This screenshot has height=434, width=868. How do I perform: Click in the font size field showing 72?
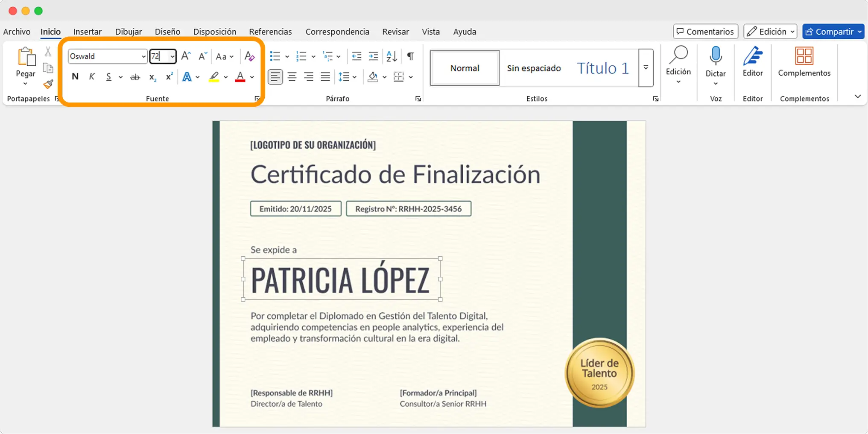(159, 56)
